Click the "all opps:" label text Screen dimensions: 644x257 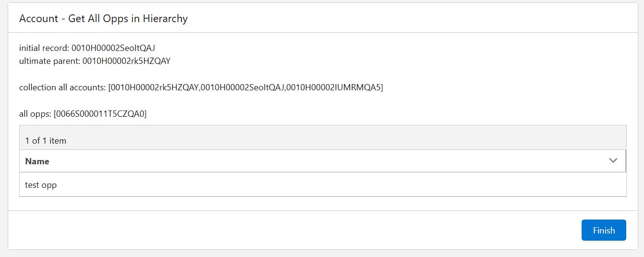pos(35,114)
